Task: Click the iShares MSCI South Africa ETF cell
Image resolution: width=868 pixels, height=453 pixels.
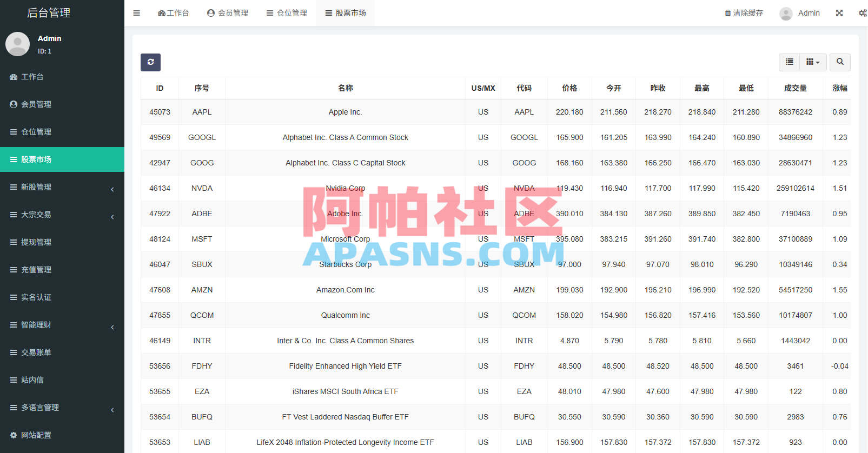Action: click(x=345, y=391)
